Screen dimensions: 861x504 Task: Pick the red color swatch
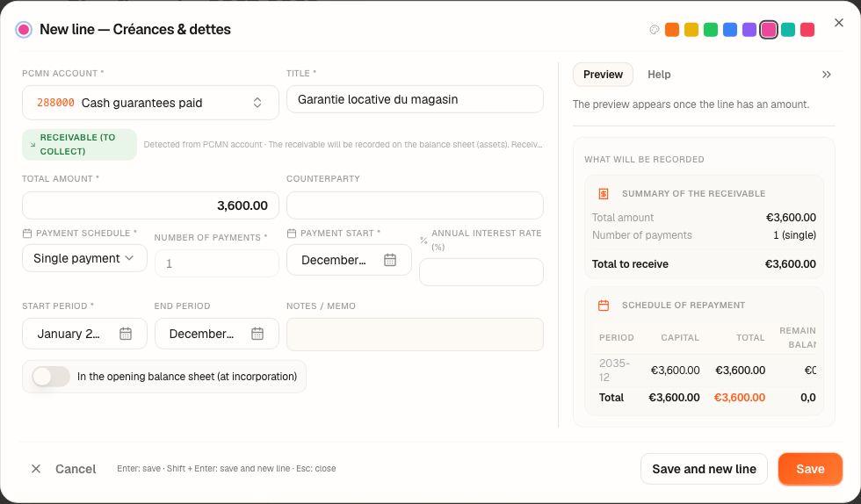[807, 30]
